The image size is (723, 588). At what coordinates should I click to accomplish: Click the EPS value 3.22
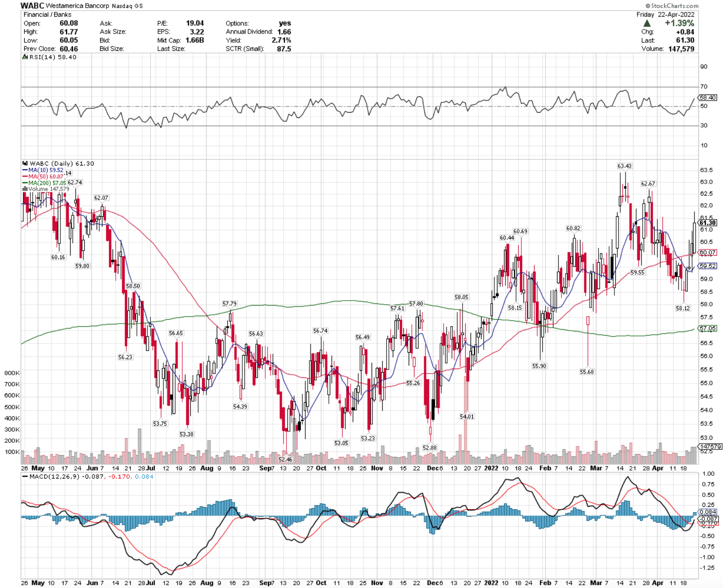point(197,32)
